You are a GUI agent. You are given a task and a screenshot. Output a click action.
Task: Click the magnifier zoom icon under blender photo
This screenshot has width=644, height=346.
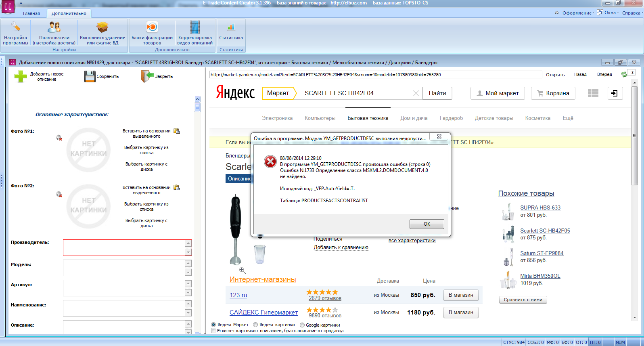[x=242, y=270]
